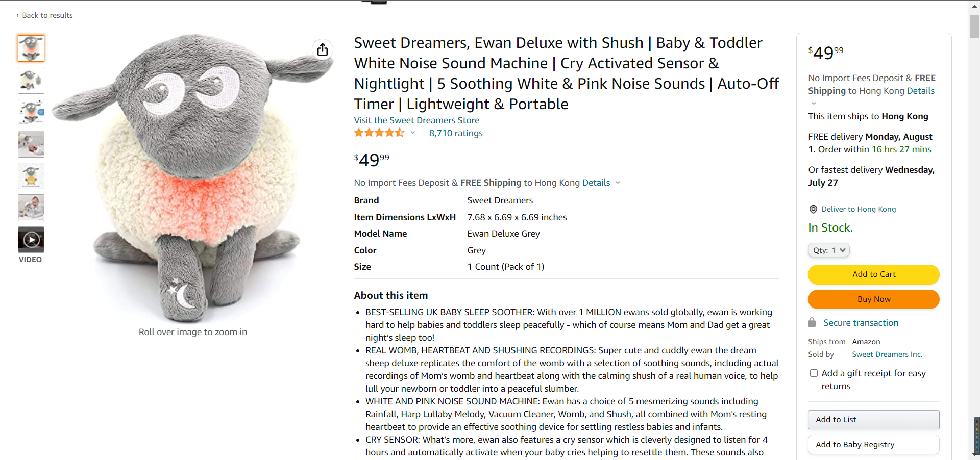Click the Add to Cart button
This screenshot has height=460, width=980.
[x=873, y=274]
